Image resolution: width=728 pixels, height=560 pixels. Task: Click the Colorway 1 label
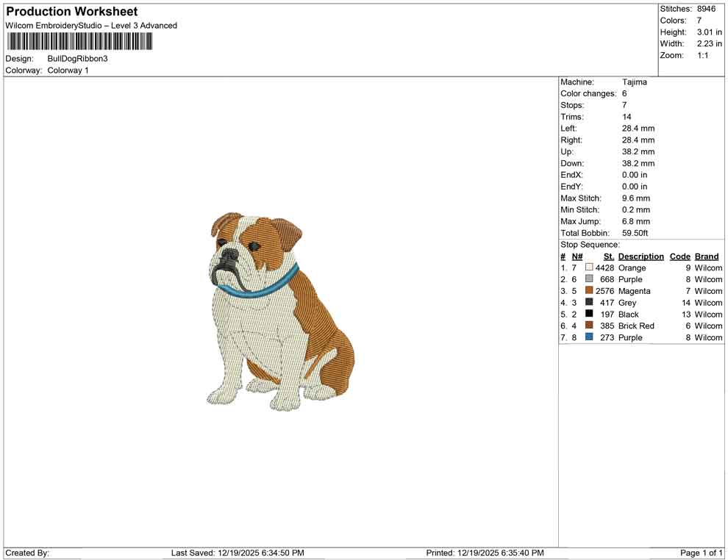[x=68, y=70]
